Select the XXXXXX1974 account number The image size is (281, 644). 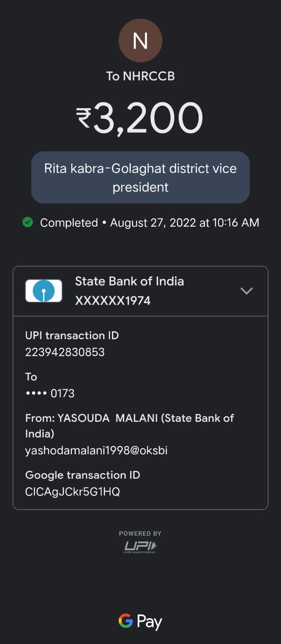[113, 301]
